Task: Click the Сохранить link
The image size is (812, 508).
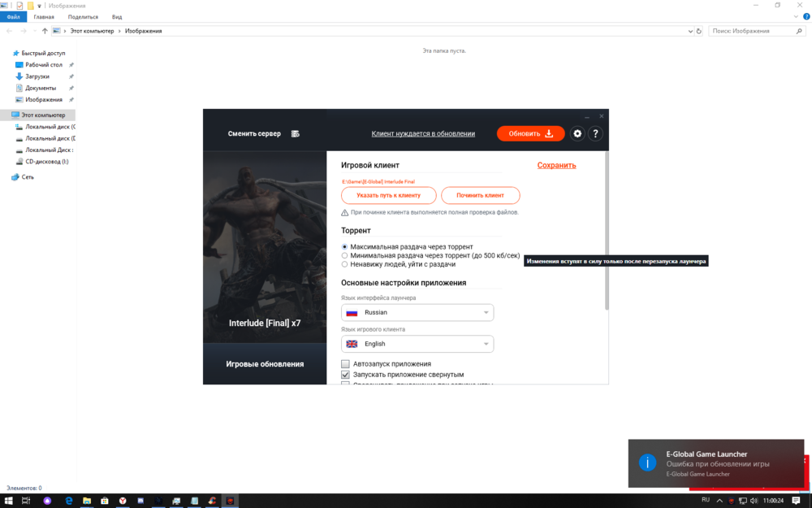Action: point(556,165)
